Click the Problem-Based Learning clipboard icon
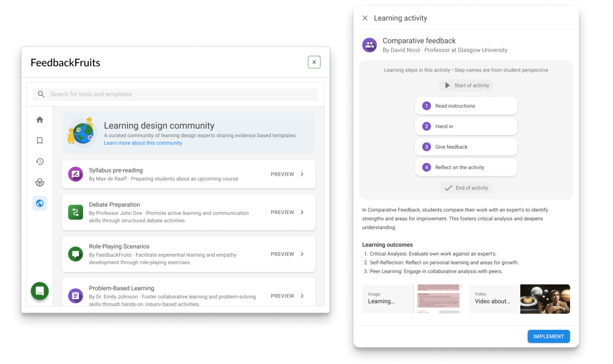The height and width of the screenshot is (364, 613). point(75,296)
